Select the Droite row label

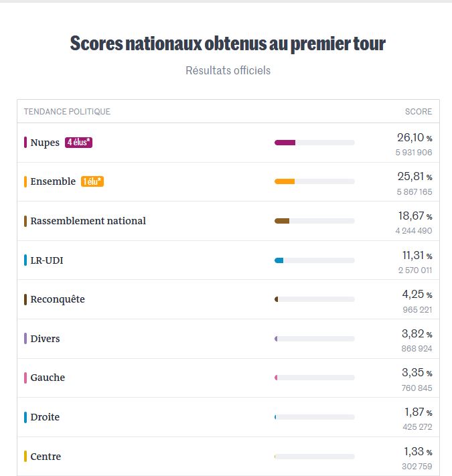pos(45,417)
